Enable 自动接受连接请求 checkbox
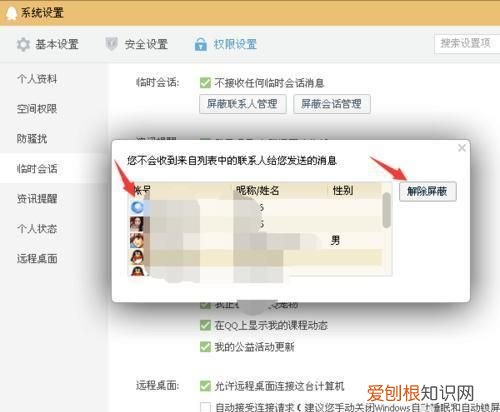The width and height of the screenshot is (500, 412). coord(205,407)
